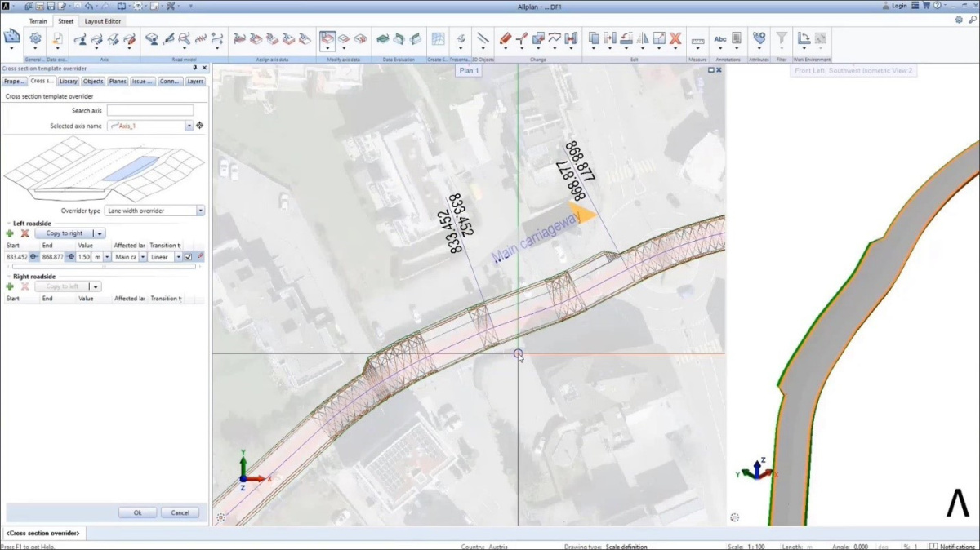980x550 pixels.
Task: Click the horizontal scrollbar under left roadside table
Action: [102, 266]
